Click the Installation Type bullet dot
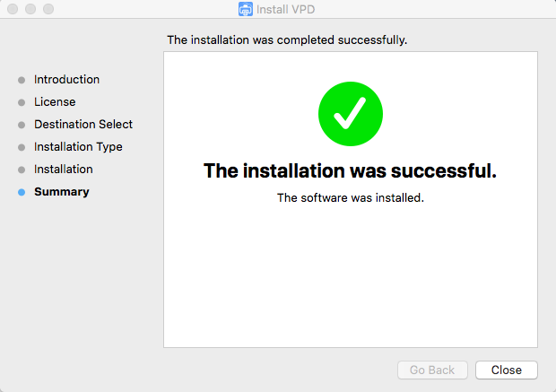 point(22,147)
